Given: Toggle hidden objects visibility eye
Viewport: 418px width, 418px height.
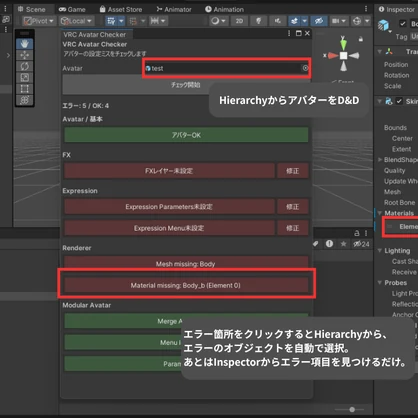Looking at the screenshot, I should (x=319, y=21).
